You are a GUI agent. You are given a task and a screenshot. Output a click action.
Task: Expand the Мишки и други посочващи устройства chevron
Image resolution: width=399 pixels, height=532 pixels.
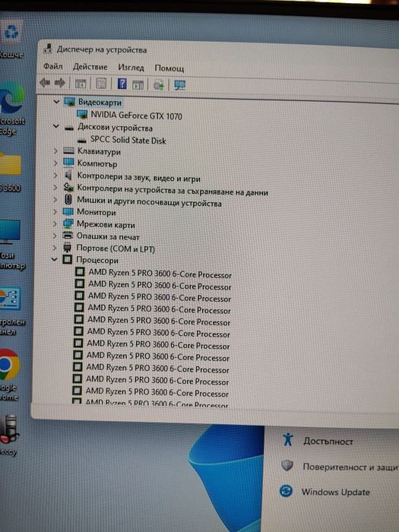(x=55, y=199)
